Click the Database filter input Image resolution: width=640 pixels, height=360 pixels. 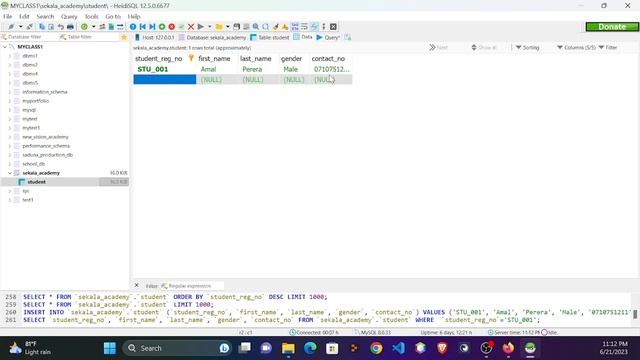coord(29,37)
